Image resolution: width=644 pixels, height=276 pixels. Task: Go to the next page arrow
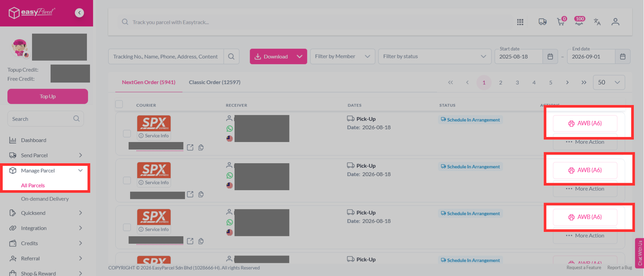[567, 82]
